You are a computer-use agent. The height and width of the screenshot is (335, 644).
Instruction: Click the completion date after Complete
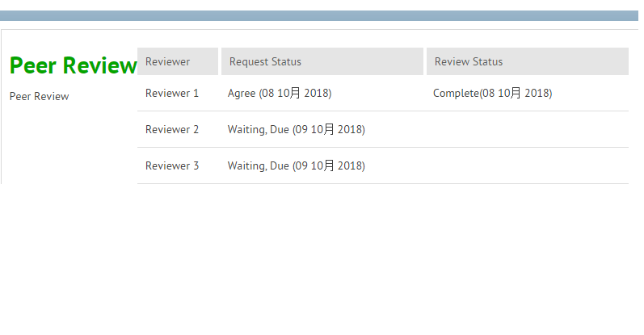[516, 93]
